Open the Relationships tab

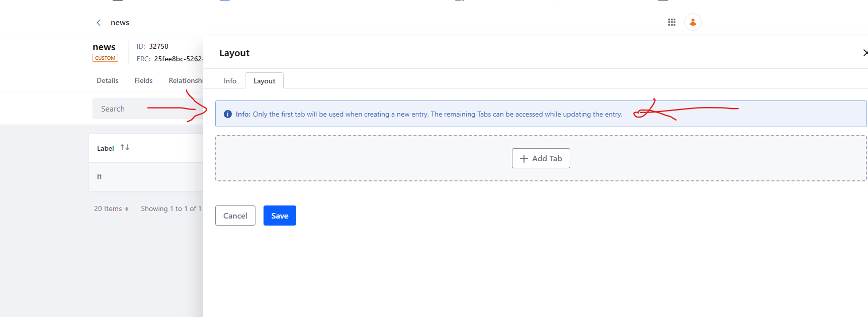coord(186,80)
